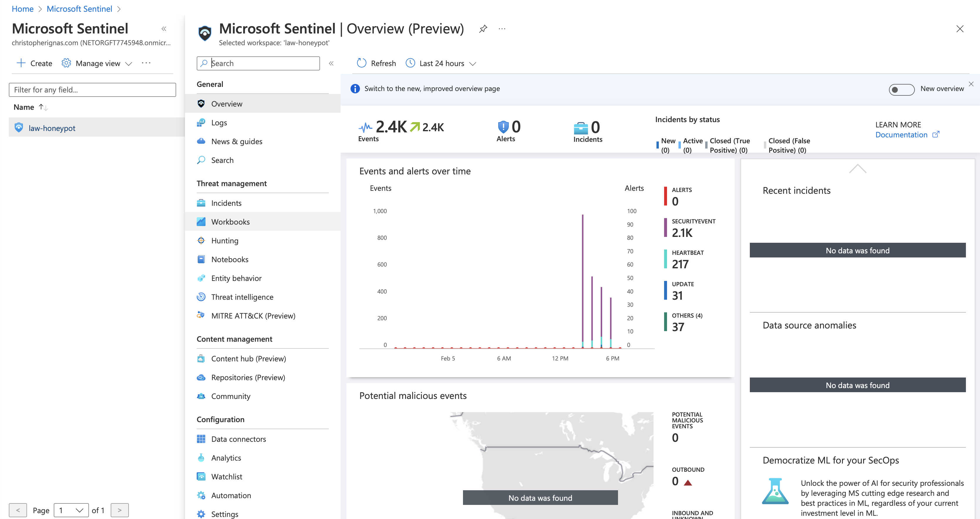Click the Incidents briefcase icon in summary
Screen dimensions: 980x519
click(580, 128)
